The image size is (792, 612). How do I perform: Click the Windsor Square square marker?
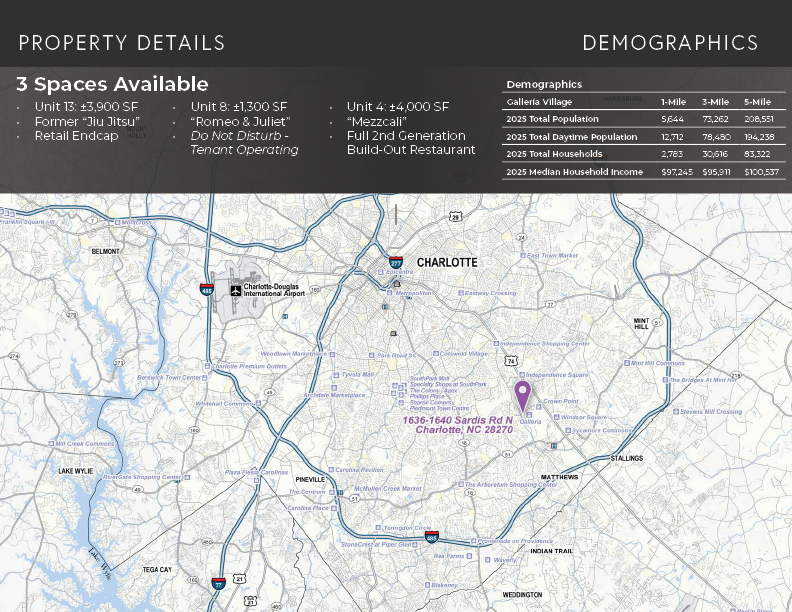557,417
